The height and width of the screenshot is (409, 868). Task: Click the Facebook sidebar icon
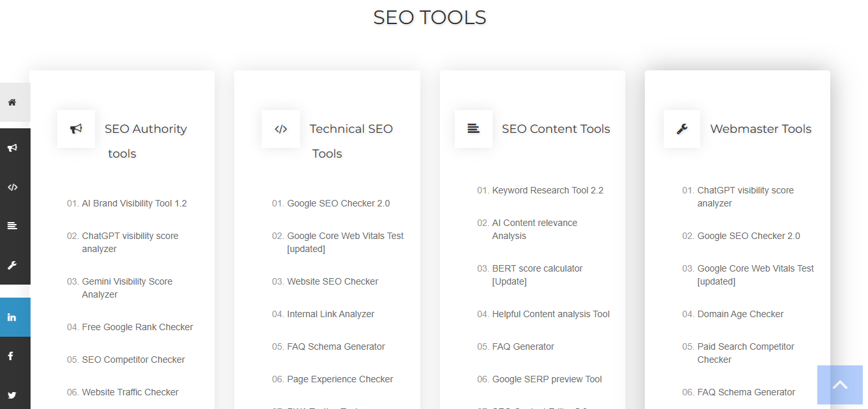tap(12, 356)
